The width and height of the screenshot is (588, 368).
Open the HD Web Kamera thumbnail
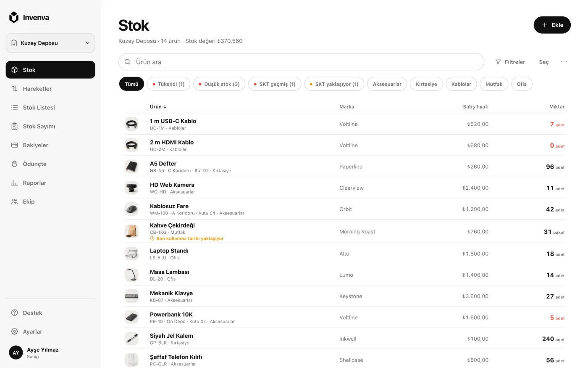pos(131,188)
